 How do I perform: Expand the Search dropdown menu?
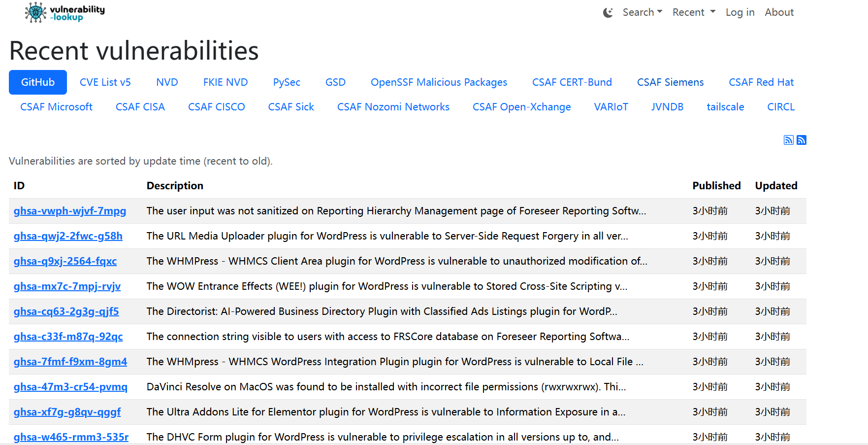pos(643,12)
